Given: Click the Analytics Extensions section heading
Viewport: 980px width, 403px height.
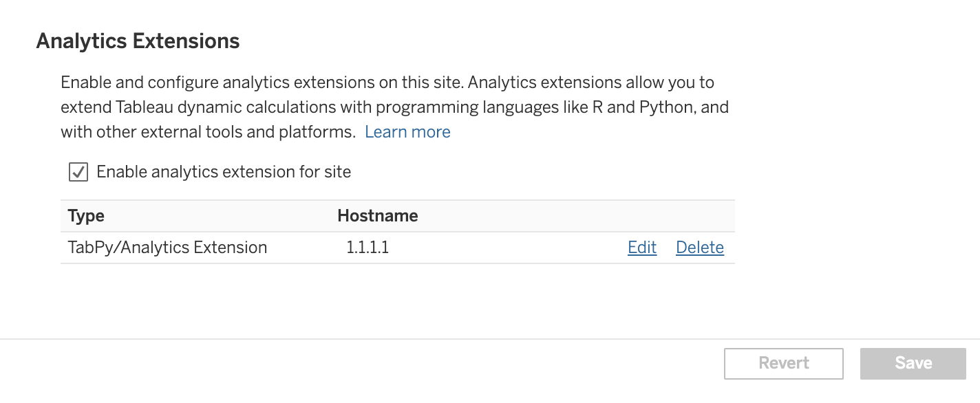Looking at the screenshot, I should point(138,41).
